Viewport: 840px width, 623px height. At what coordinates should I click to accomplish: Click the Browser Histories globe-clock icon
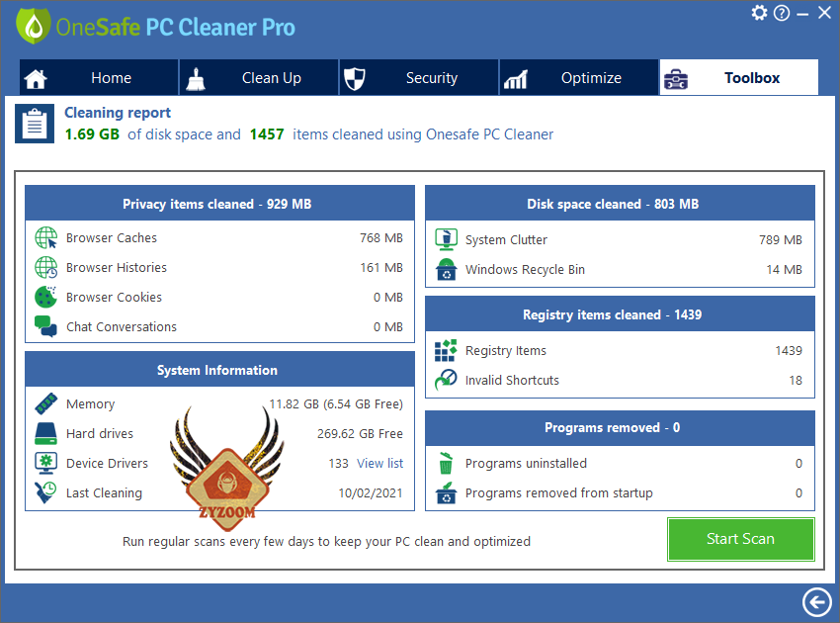click(46, 267)
